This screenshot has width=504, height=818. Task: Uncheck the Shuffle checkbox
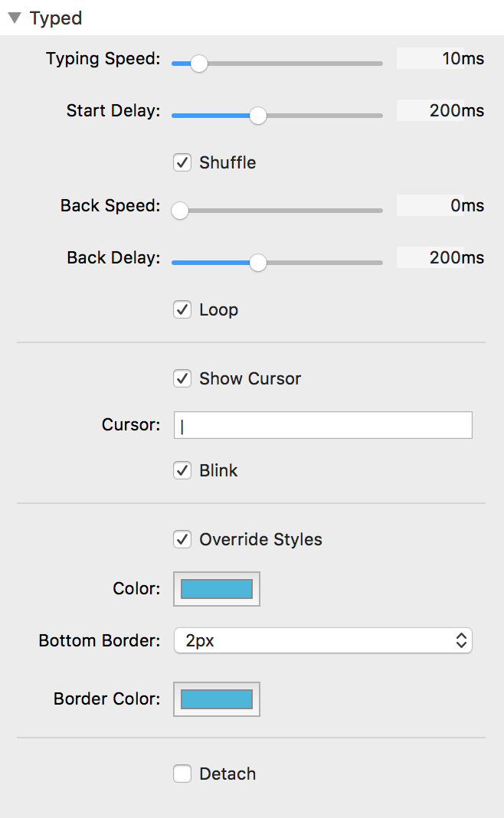(182, 162)
